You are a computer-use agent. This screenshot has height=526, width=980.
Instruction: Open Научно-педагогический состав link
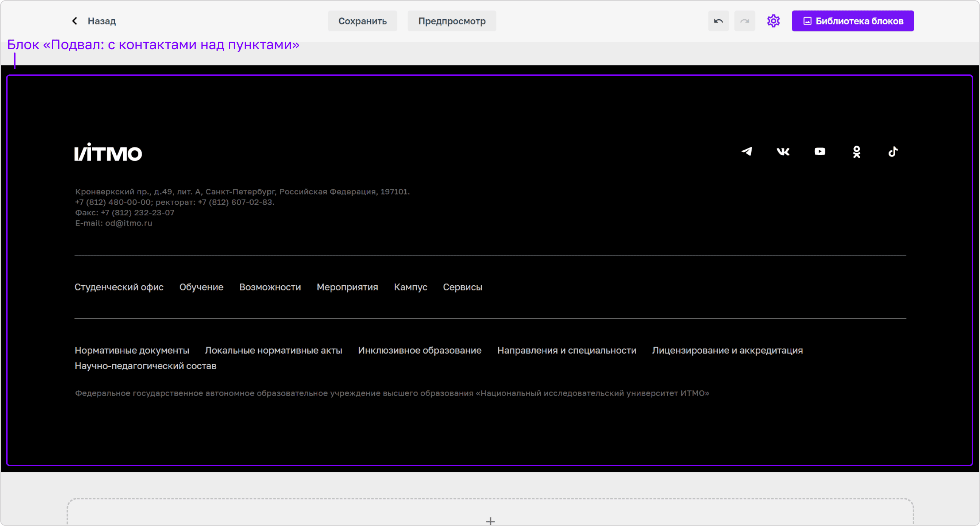tap(146, 366)
